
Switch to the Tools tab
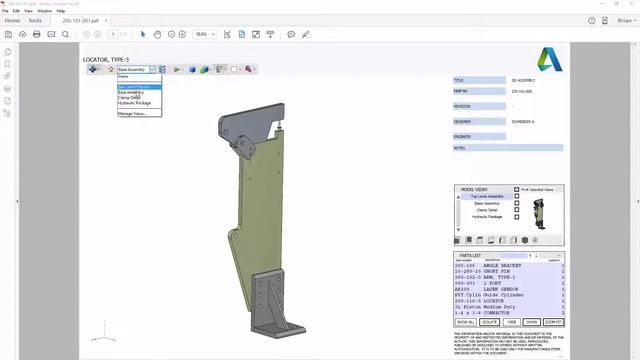(x=35, y=20)
